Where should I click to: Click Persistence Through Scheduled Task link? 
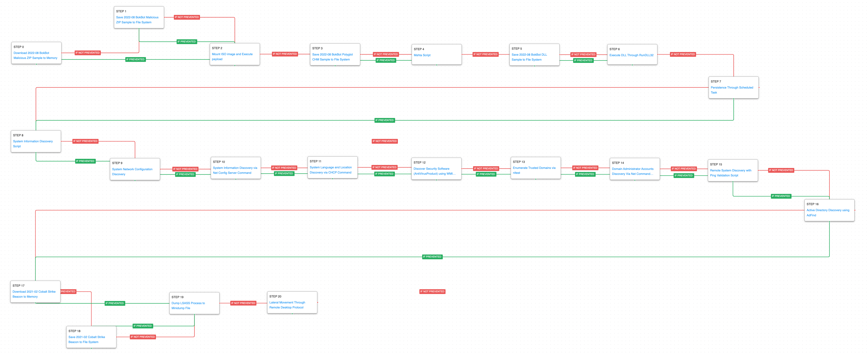pyautogui.click(x=732, y=88)
